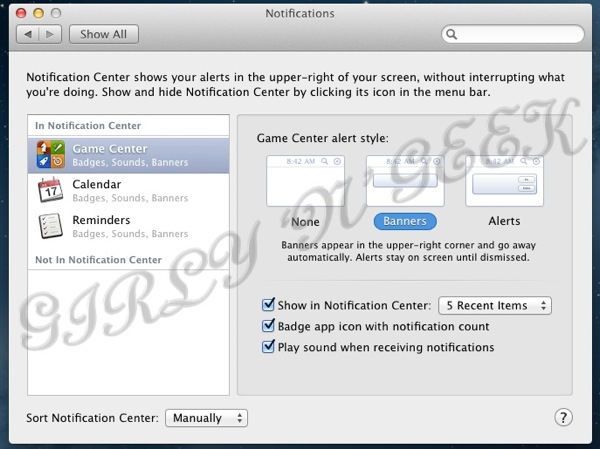This screenshot has height=449, width=600.
Task: Toggle Badge app icon with notification count
Action: tap(268, 326)
